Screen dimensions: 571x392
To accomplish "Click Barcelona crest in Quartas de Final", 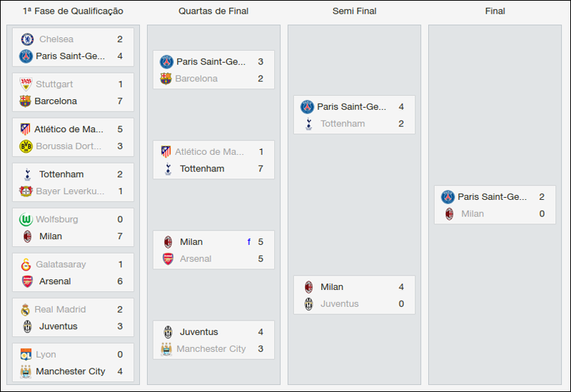I will point(166,79).
